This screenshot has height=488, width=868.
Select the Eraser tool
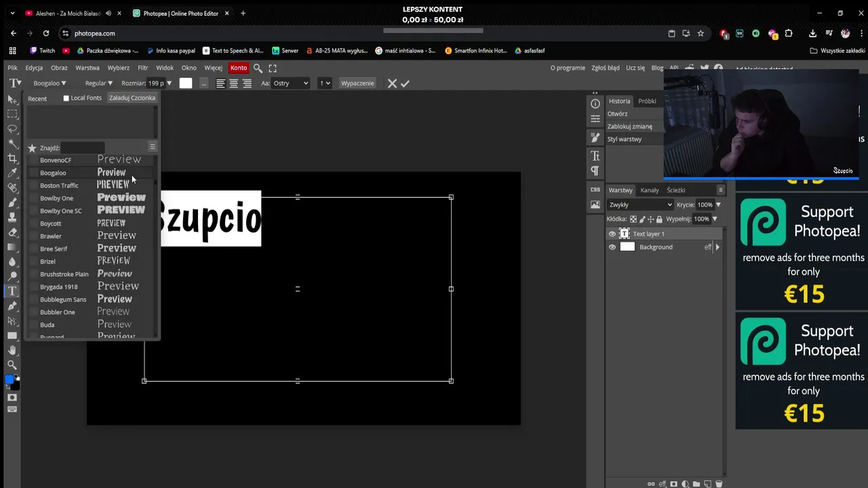click(x=12, y=232)
